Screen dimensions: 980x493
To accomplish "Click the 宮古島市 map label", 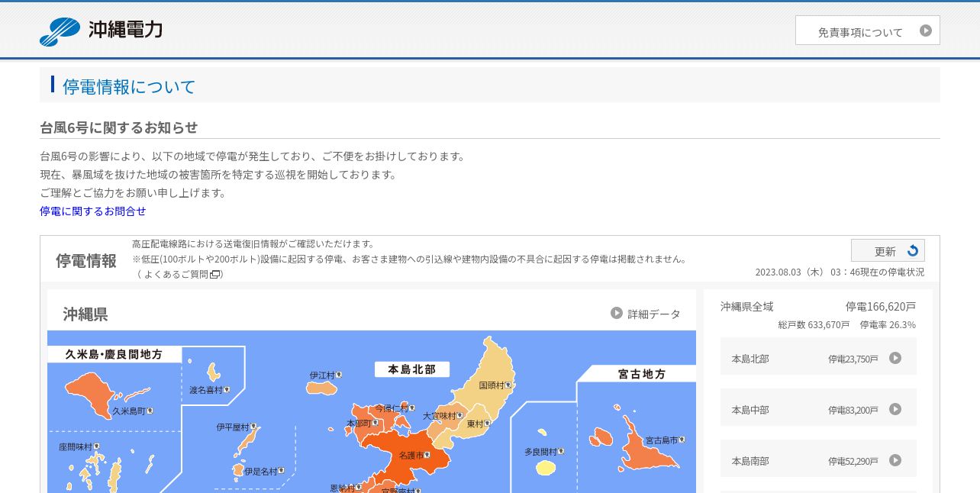I will 661,440.
